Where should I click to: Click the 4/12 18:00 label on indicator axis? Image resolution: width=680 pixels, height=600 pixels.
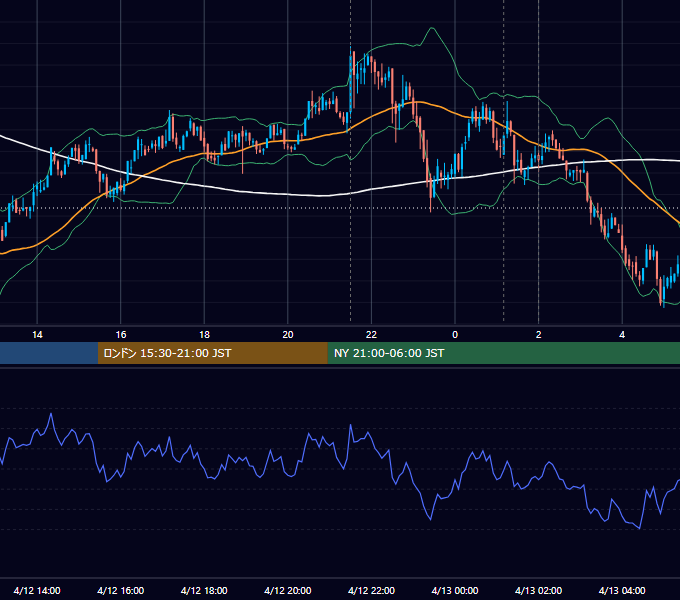pos(204,590)
